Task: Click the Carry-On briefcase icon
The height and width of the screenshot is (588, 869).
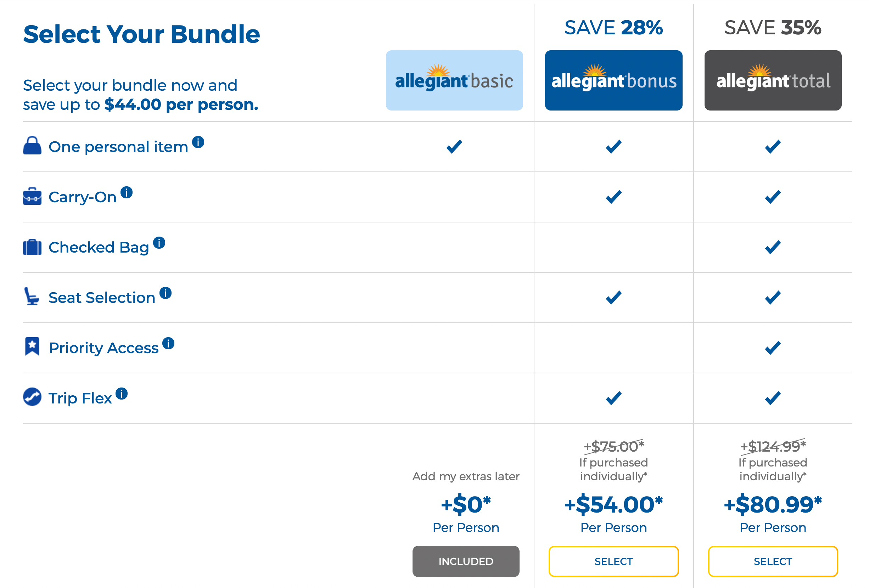Action: click(x=32, y=196)
